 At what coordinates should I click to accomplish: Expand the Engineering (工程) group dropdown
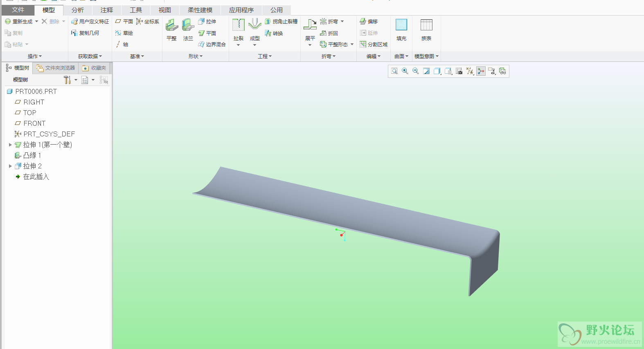[x=265, y=56]
